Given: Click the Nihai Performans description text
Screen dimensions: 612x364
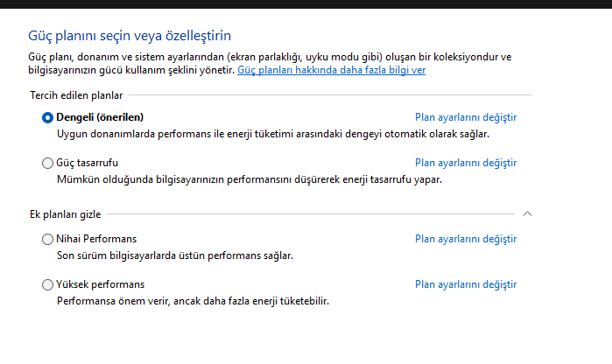Looking at the screenshot, I should pos(175,255).
